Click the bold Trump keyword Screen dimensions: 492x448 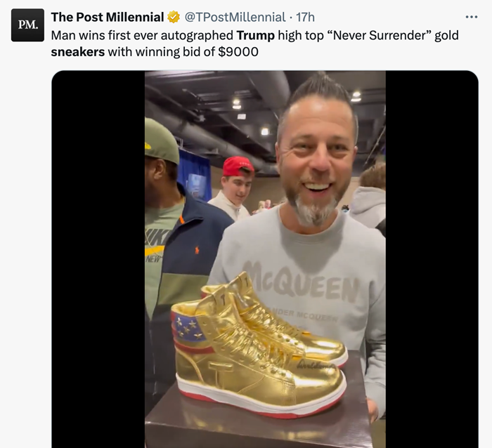click(x=255, y=35)
